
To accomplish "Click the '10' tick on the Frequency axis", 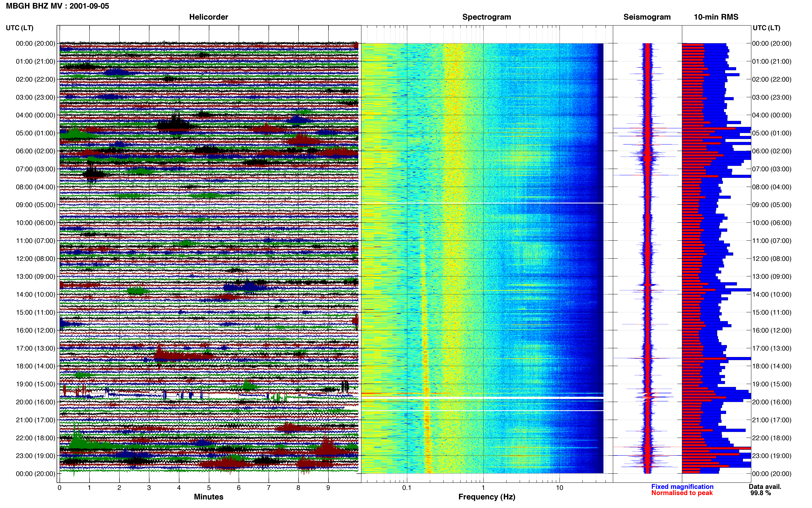I will (x=559, y=488).
